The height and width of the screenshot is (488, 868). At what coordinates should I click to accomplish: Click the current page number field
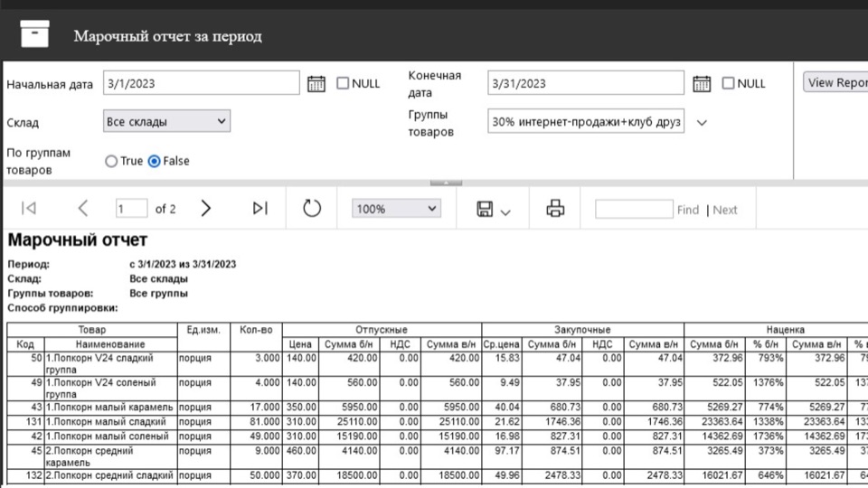[131, 209]
